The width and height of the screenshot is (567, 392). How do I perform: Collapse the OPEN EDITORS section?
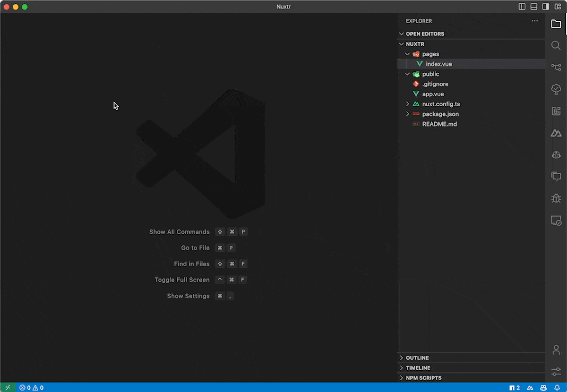[471, 34]
